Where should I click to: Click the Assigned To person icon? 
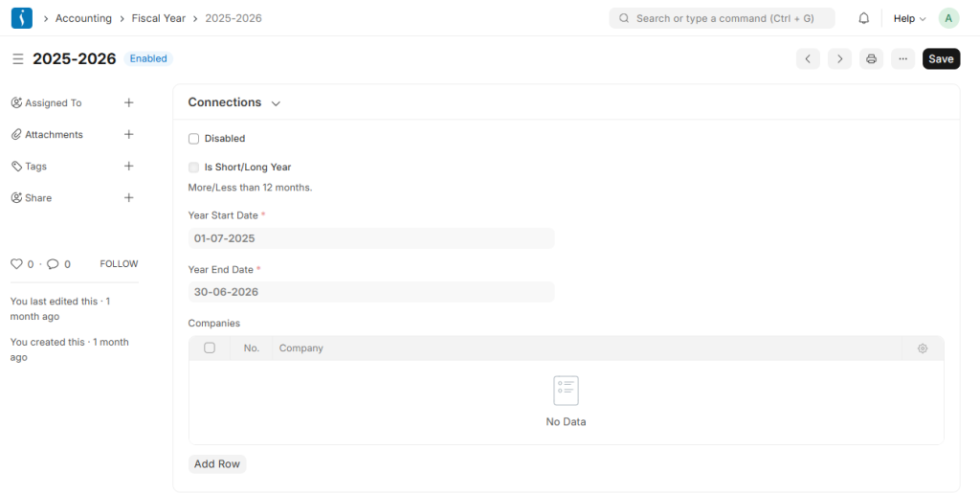(17, 102)
